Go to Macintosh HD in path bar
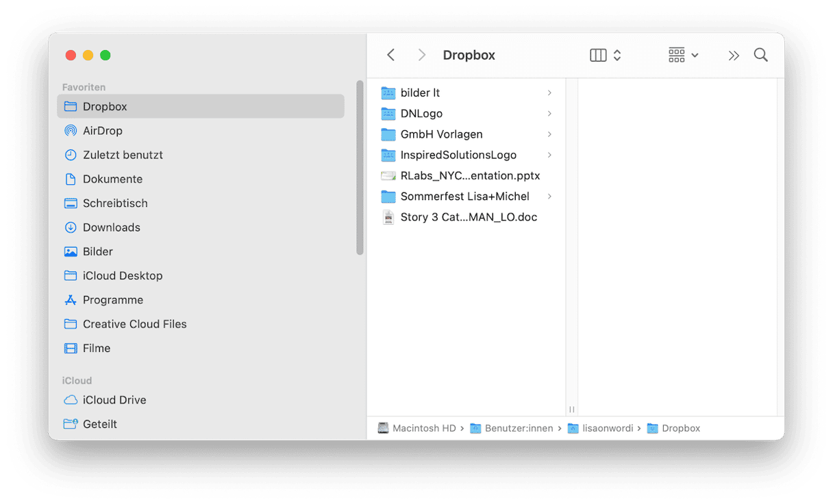Image resolution: width=833 pixels, height=504 pixels. coord(424,428)
